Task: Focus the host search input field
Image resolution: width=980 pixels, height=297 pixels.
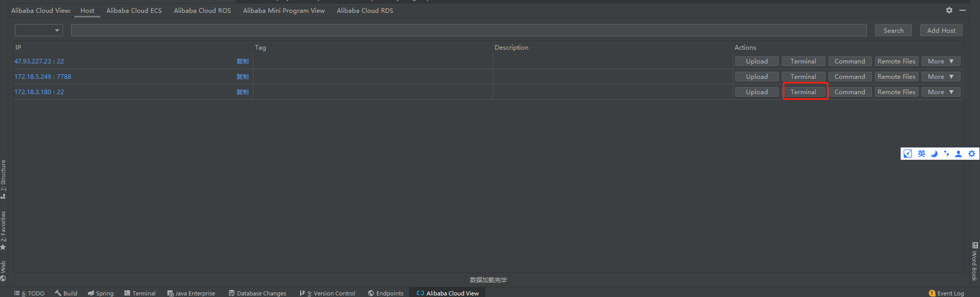Action: tap(469, 30)
